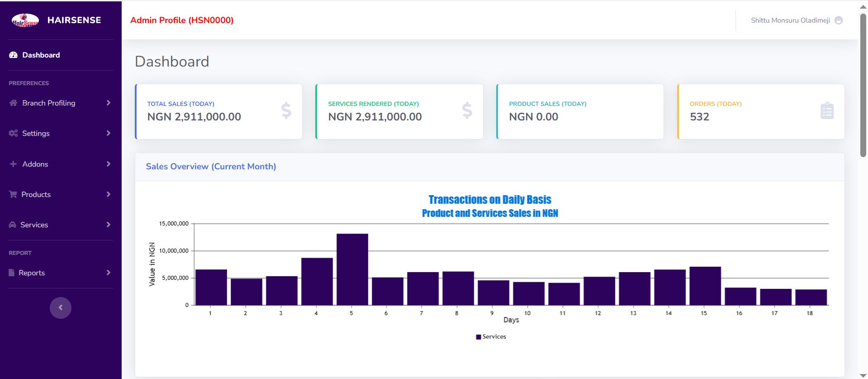Image resolution: width=868 pixels, height=379 pixels.
Task: Expand the Reports submenu chevron
Action: (x=108, y=273)
